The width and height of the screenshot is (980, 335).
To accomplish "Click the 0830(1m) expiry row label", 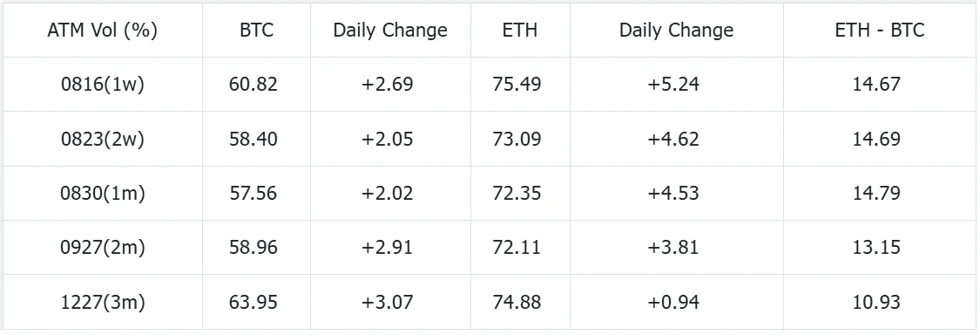I will [x=102, y=193].
